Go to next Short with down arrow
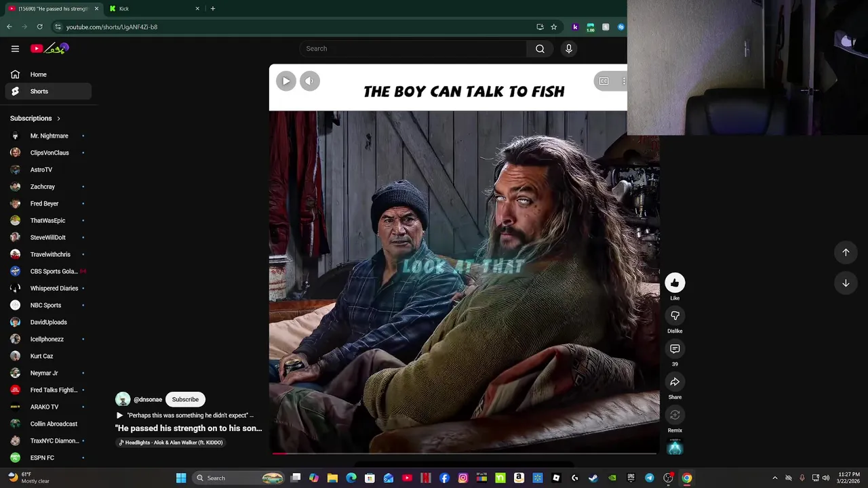 tap(846, 283)
